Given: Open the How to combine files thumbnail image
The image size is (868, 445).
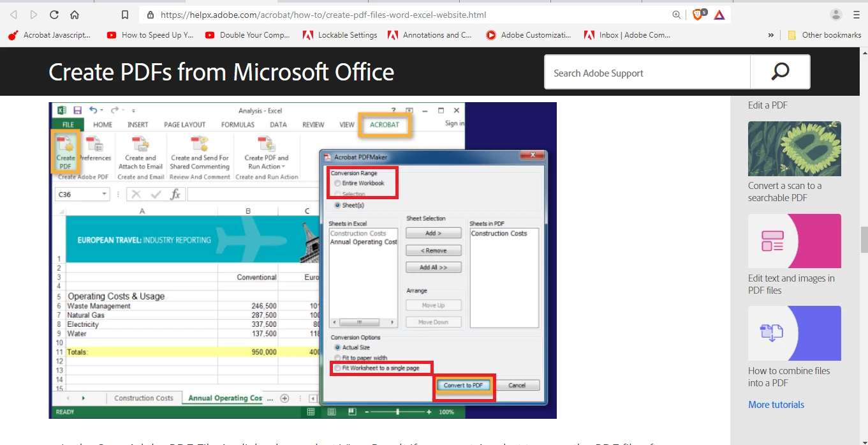Looking at the screenshot, I should [795, 333].
